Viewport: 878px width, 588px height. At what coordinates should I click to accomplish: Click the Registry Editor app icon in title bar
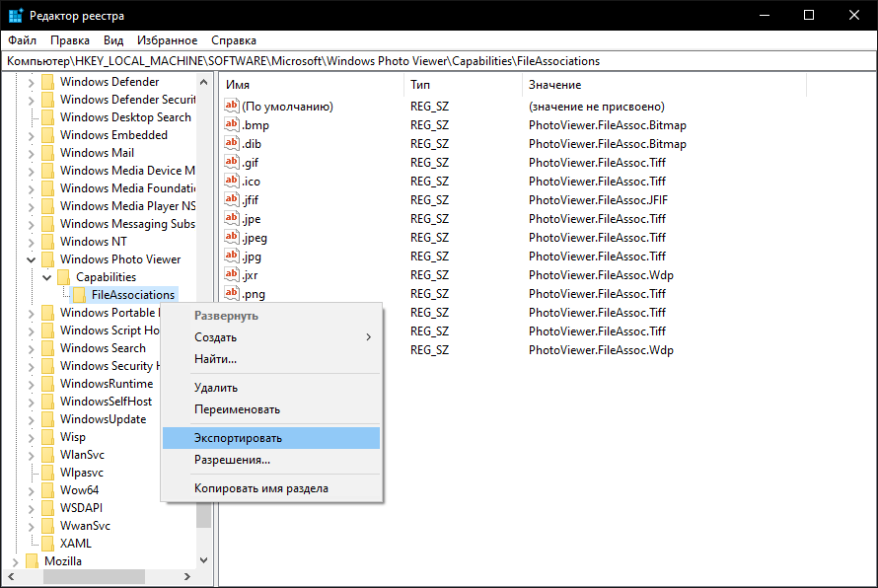pos(16,15)
